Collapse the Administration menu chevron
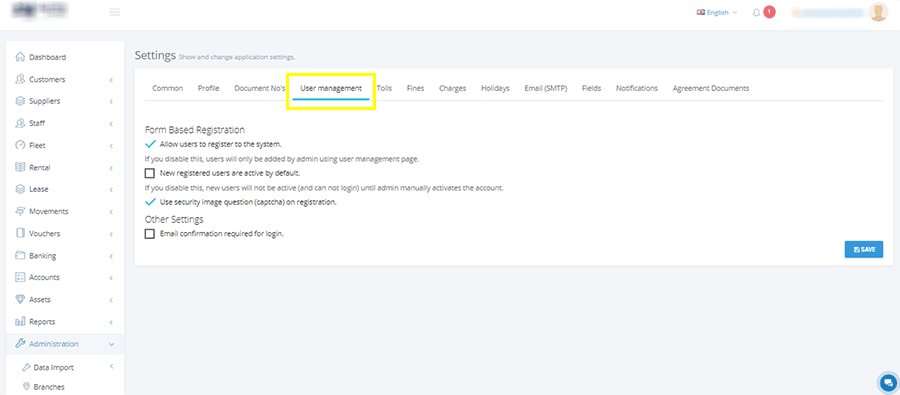Viewport: 900px width, 395px height. click(111, 344)
